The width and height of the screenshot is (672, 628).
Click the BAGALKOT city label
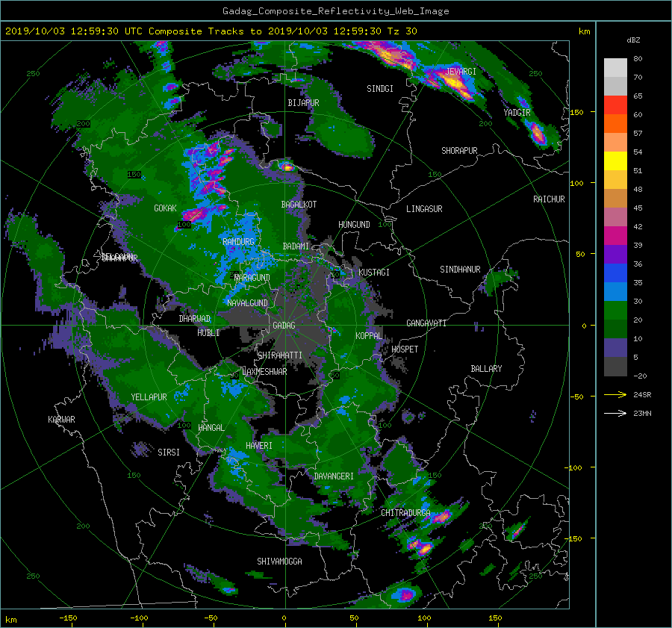coord(299,205)
